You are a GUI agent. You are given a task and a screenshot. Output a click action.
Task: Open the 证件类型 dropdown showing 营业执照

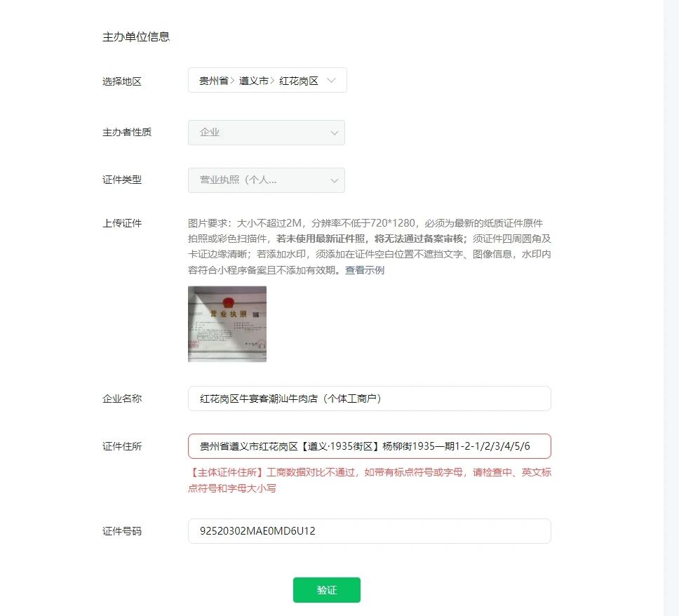pos(267,180)
